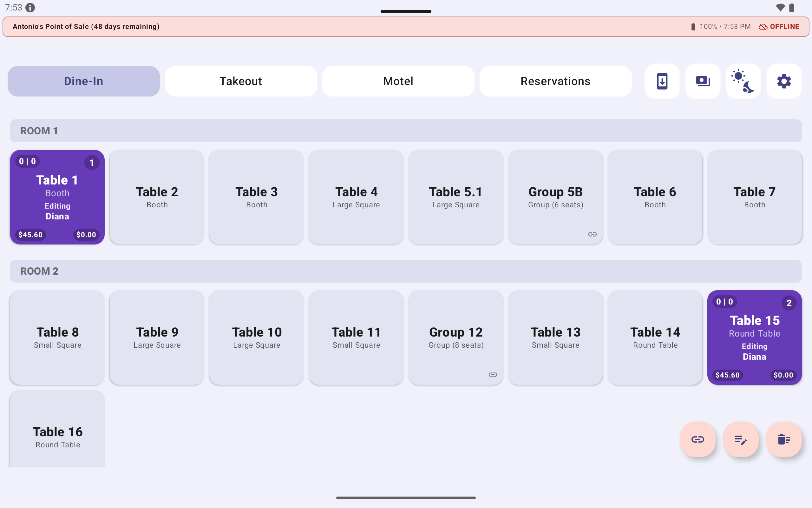812x508 pixels.
Task: Switch to the Dine-In tab
Action: 83,81
